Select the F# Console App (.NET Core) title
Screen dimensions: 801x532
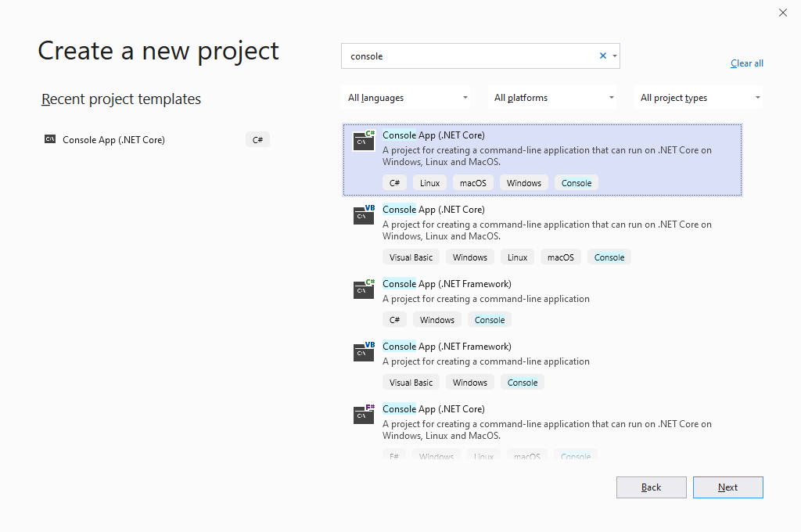(x=433, y=409)
